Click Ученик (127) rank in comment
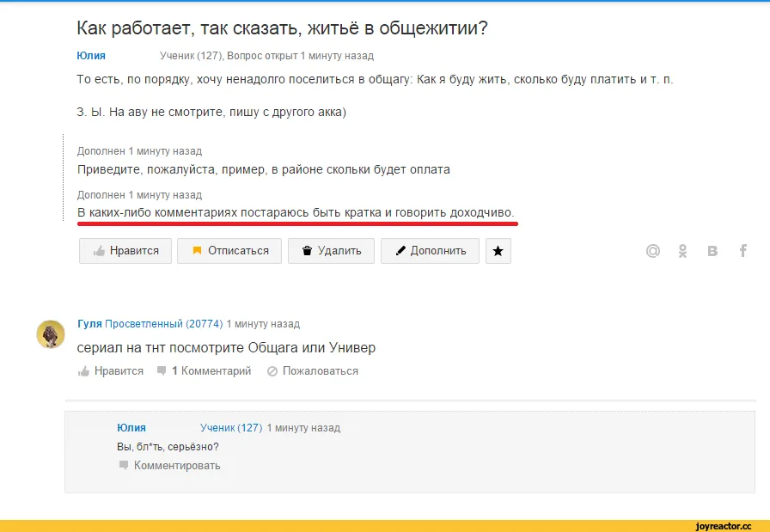This screenshot has width=770, height=532. click(x=231, y=428)
